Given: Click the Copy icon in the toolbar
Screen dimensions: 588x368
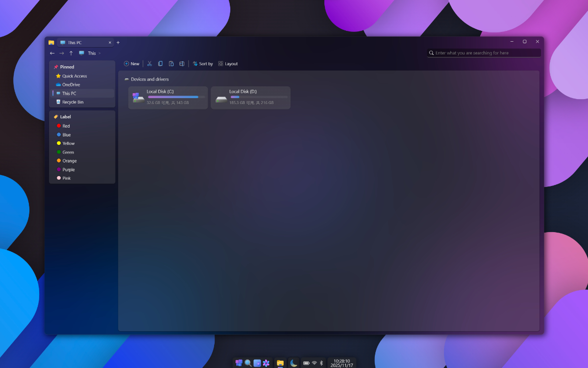Looking at the screenshot, I should click(160, 63).
